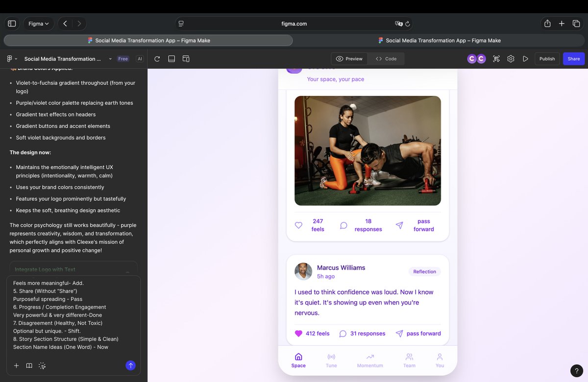Image resolution: width=588 pixels, height=382 pixels.
Task: Click the '5h ago' timestamp
Action: 326,276
